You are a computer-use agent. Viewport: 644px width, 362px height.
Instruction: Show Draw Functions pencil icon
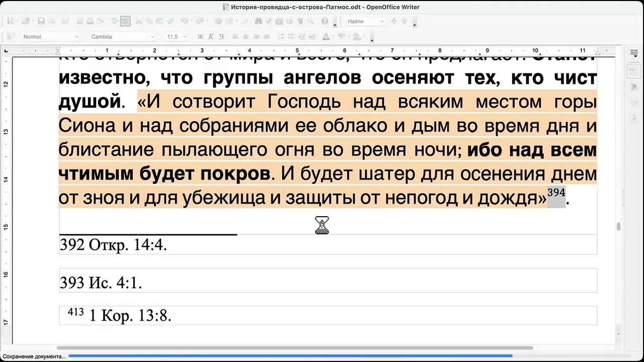point(245,21)
